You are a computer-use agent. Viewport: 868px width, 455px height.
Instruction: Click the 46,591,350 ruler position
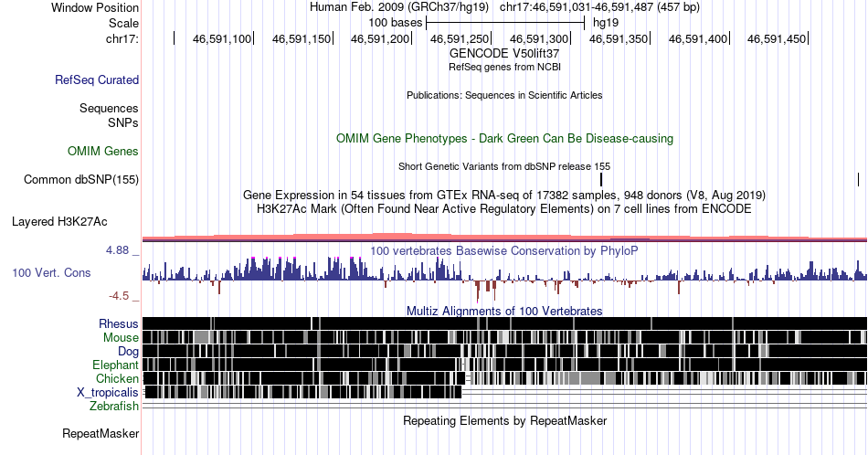point(619,38)
